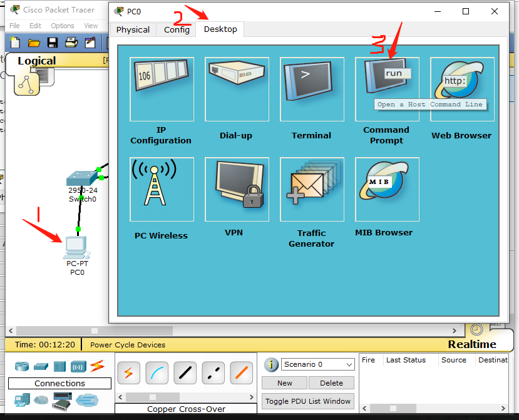Choose the Wireless Devices category icon
Screen dimensions: 519x420
click(x=78, y=367)
